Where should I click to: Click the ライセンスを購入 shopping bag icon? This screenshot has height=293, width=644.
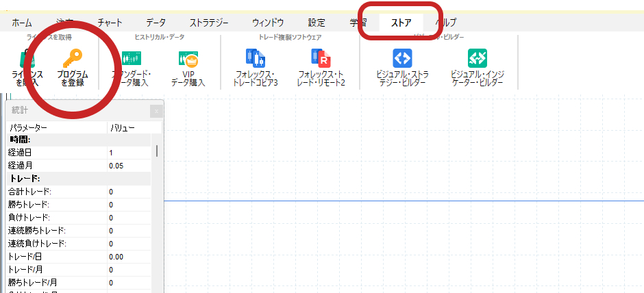pyautogui.click(x=28, y=62)
